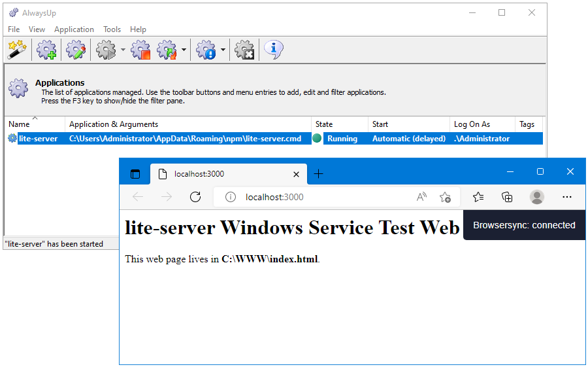Sort by the State column header
The width and height of the screenshot is (588, 367).
pos(340,124)
